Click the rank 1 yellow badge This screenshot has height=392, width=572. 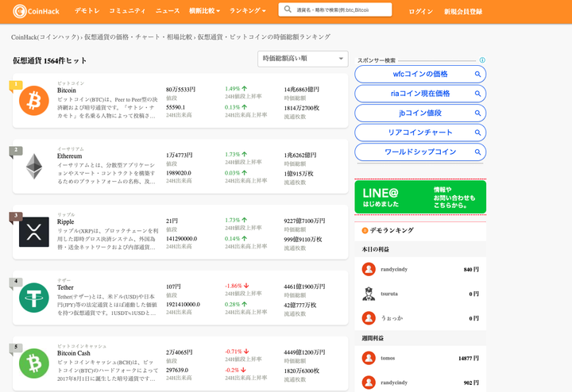click(x=16, y=85)
